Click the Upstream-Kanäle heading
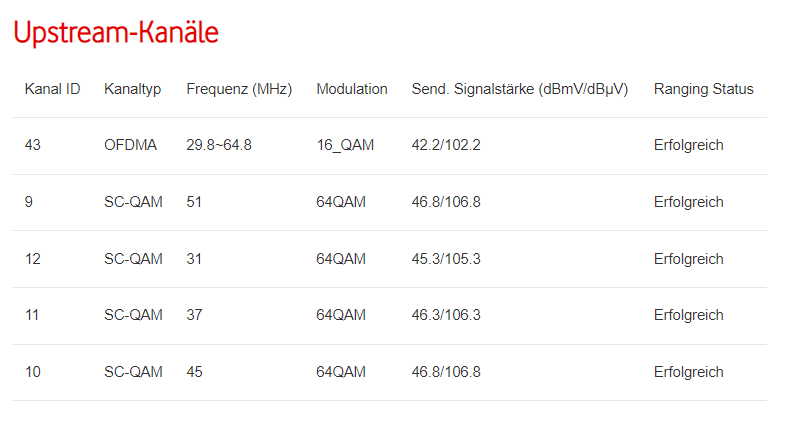This screenshot has height=421, width=794. pyautogui.click(x=116, y=33)
